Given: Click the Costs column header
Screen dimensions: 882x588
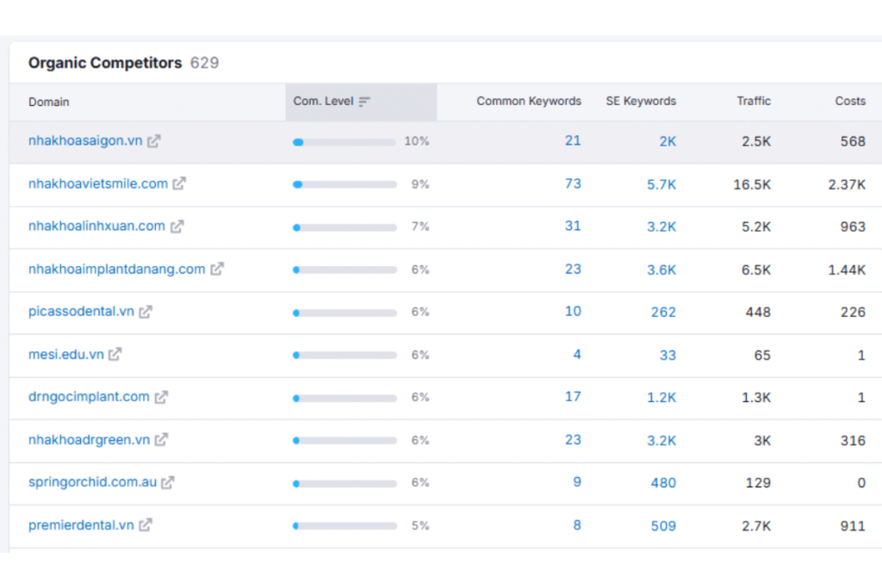Looking at the screenshot, I should pyautogui.click(x=849, y=102).
